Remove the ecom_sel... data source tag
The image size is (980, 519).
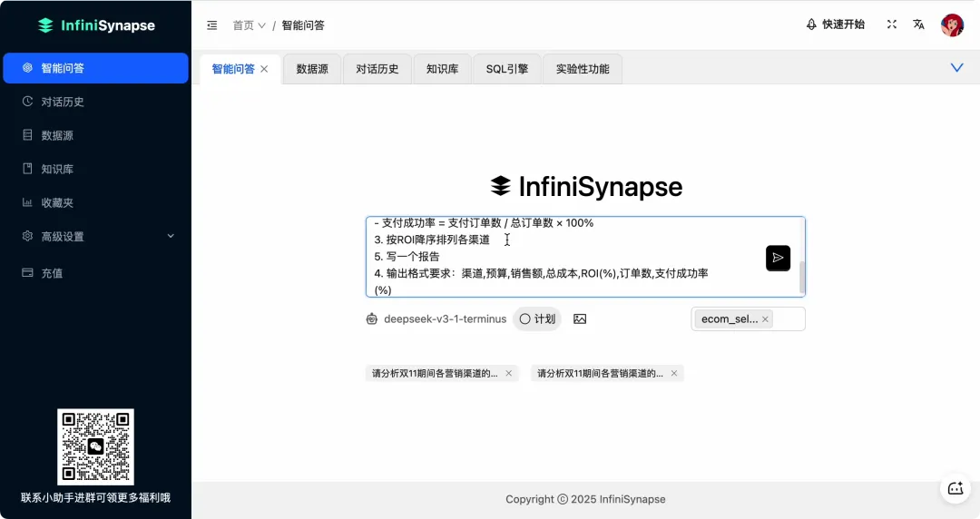[765, 318]
